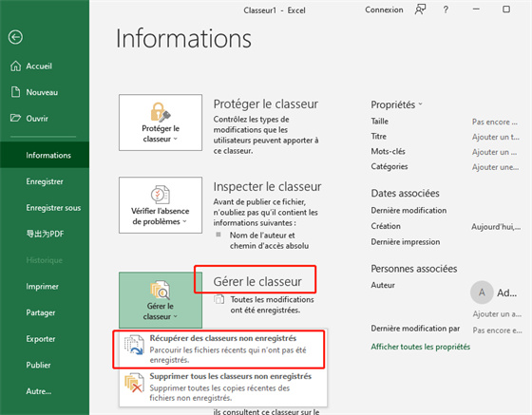This screenshot has width=532, height=415.
Task: Click the help question mark icon
Action: tap(446, 9)
